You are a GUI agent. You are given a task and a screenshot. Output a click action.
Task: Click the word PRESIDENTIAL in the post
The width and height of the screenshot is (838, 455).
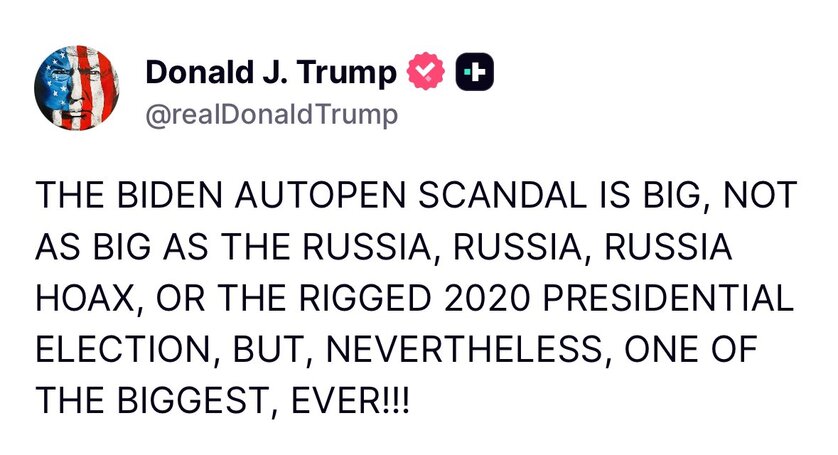(668, 298)
